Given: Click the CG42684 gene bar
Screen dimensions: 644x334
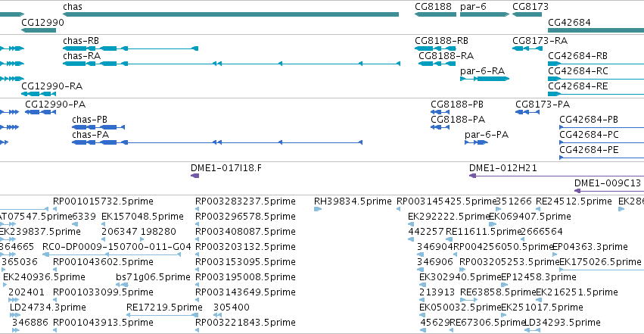Looking at the screenshot, I should click(596, 30).
